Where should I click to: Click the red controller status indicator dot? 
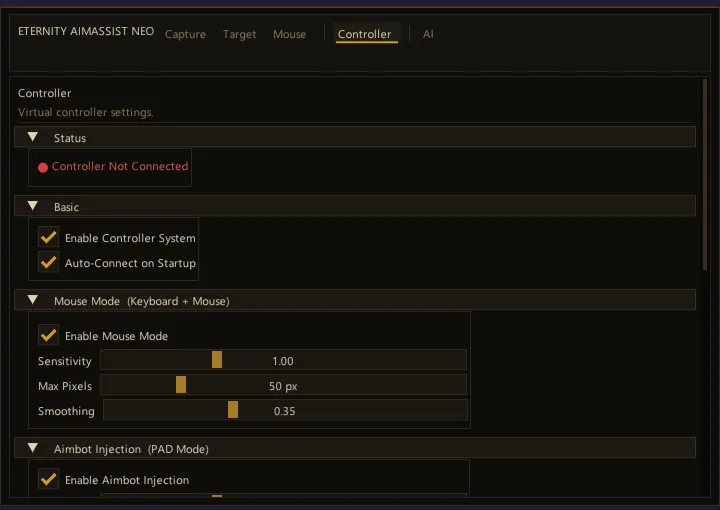click(x=43, y=168)
